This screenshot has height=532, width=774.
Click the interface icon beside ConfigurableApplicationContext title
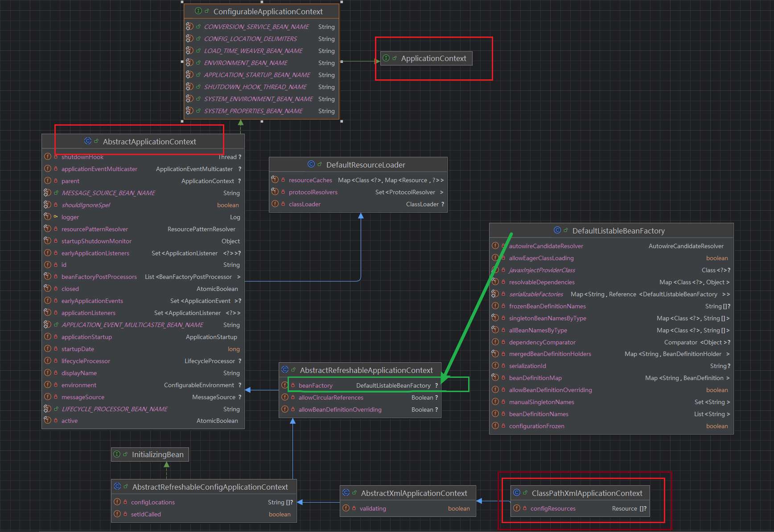(198, 11)
